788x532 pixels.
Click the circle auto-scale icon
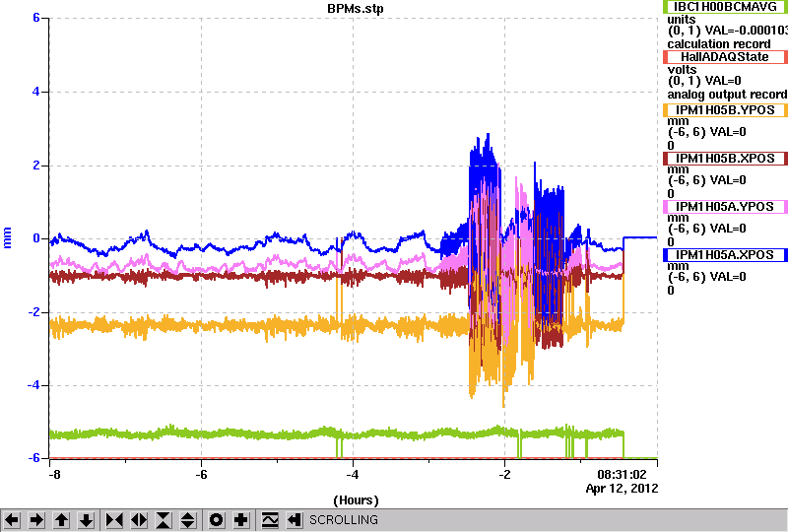tap(216, 520)
